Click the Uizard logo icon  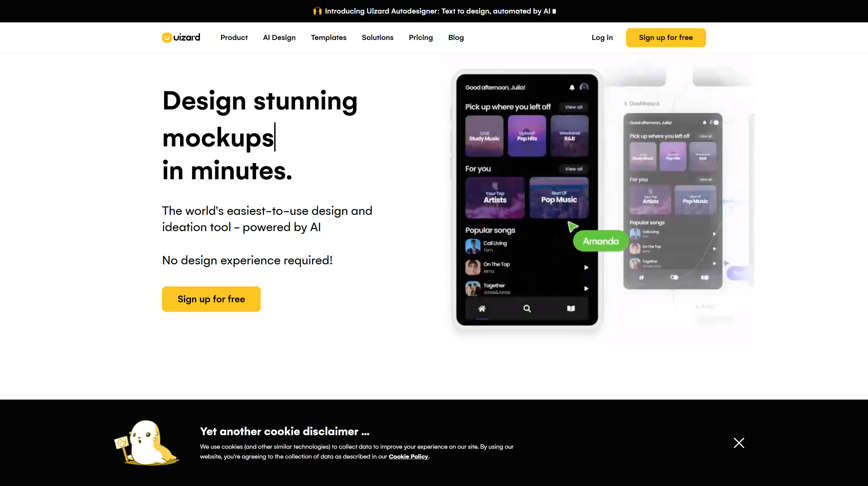click(x=167, y=38)
